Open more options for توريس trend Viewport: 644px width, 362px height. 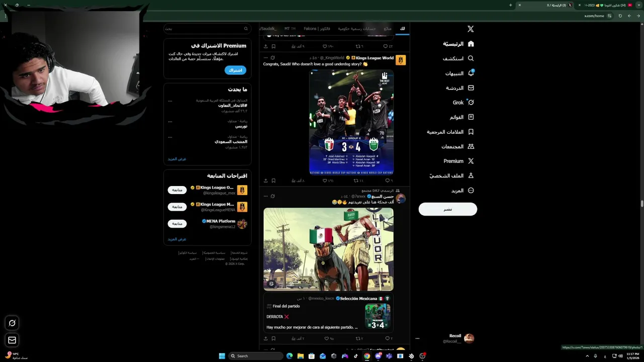[170, 121]
